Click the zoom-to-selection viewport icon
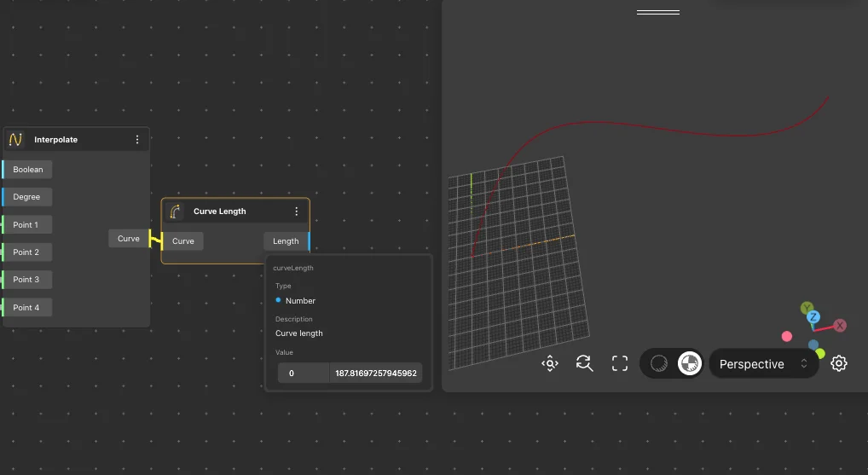 coord(550,364)
